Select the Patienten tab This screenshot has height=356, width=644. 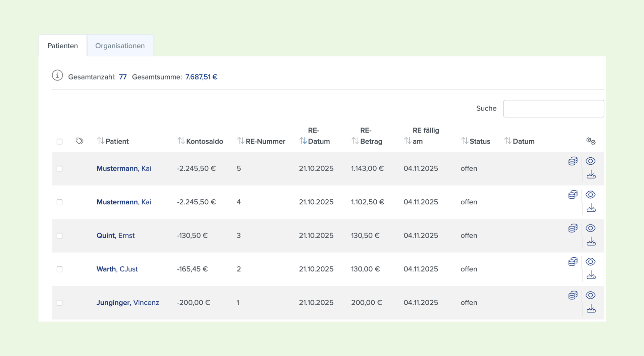pyautogui.click(x=63, y=46)
